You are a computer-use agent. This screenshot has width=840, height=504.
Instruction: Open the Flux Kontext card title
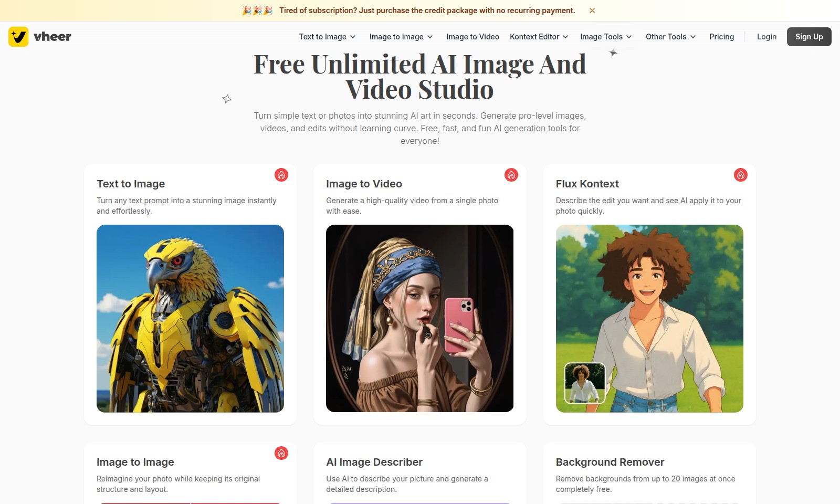(587, 184)
